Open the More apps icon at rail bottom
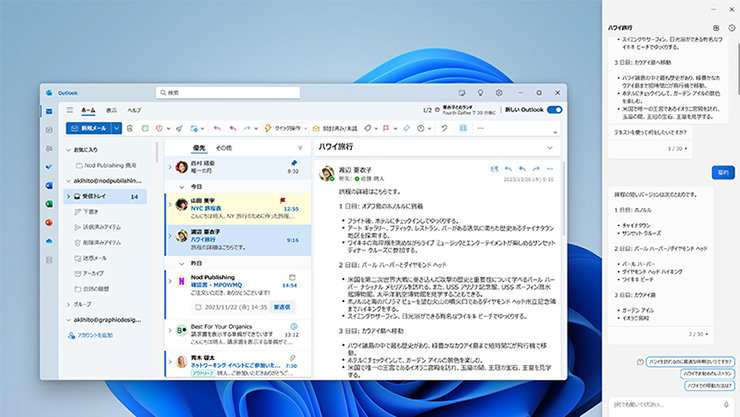 49,259
